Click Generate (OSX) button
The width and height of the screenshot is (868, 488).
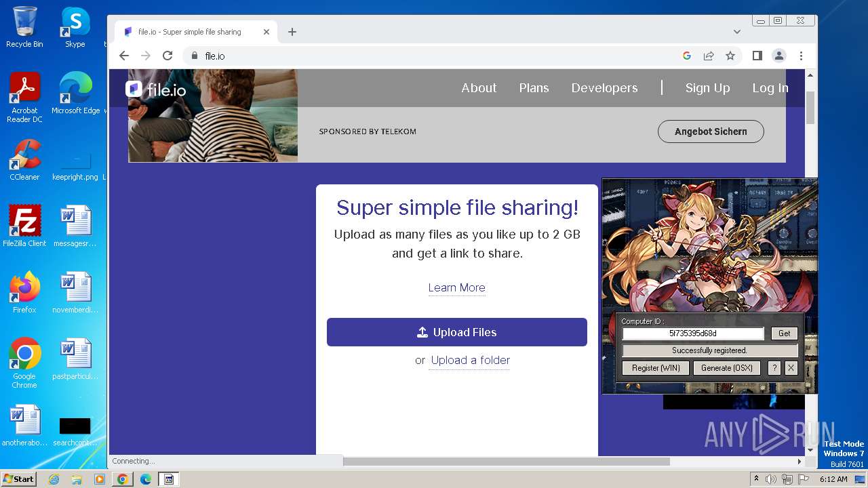(727, 368)
